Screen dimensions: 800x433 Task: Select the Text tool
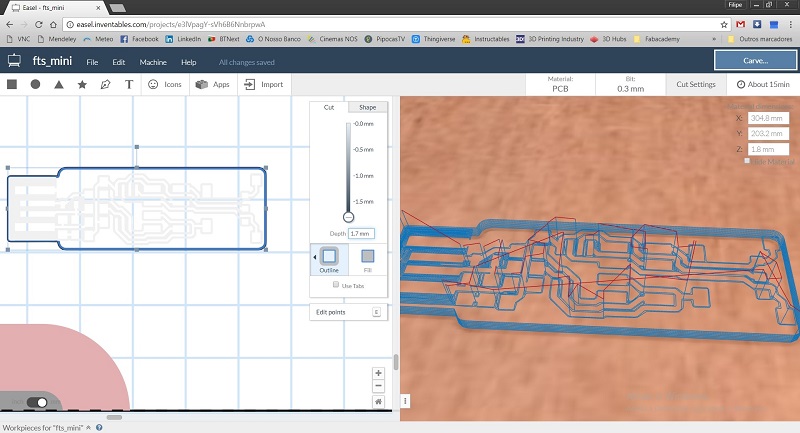(x=129, y=84)
